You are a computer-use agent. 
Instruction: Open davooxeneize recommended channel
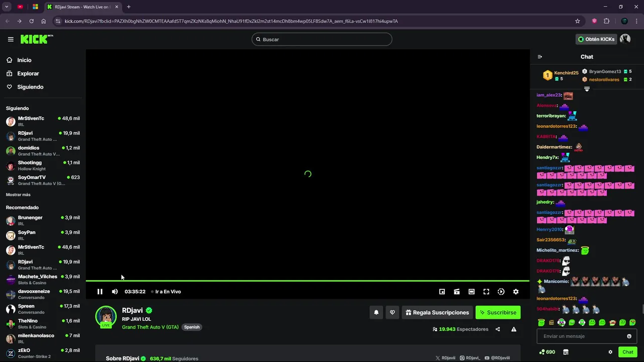click(43, 294)
